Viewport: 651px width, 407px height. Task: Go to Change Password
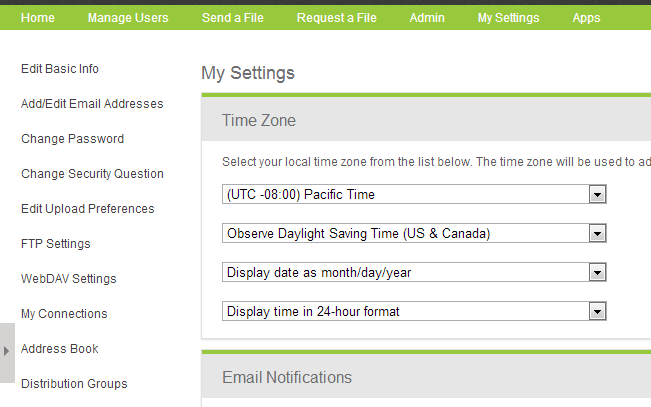72,139
